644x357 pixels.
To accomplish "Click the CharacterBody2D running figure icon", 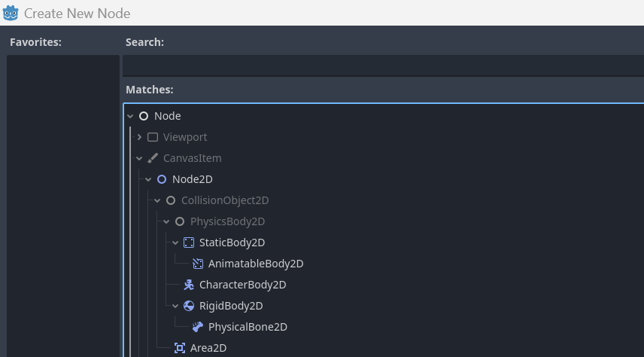I will pyautogui.click(x=189, y=285).
